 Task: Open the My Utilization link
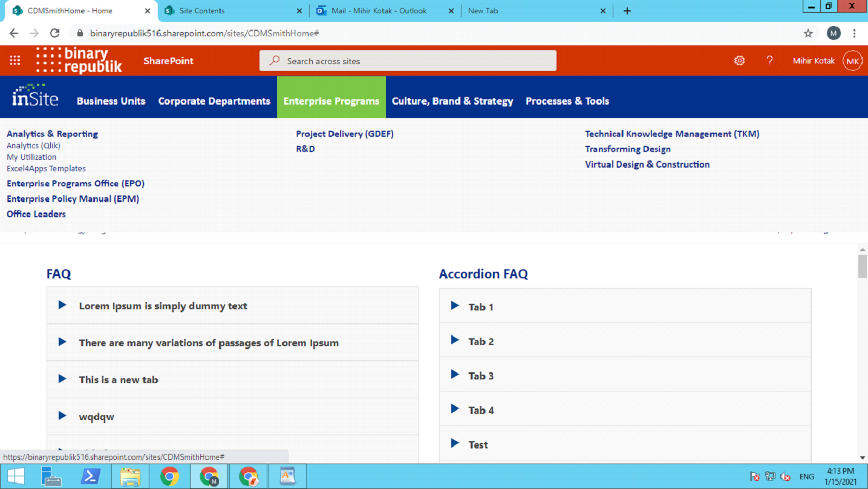pos(31,157)
